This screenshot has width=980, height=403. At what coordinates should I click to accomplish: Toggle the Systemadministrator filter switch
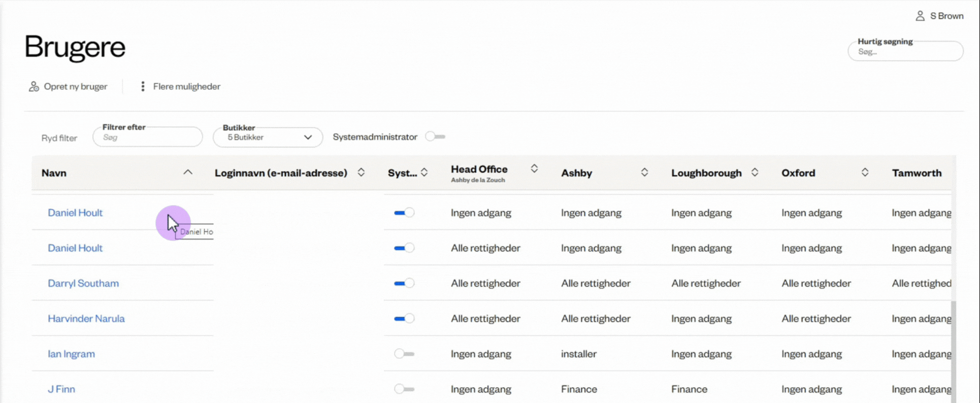pyautogui.click(x=435, y=137)
